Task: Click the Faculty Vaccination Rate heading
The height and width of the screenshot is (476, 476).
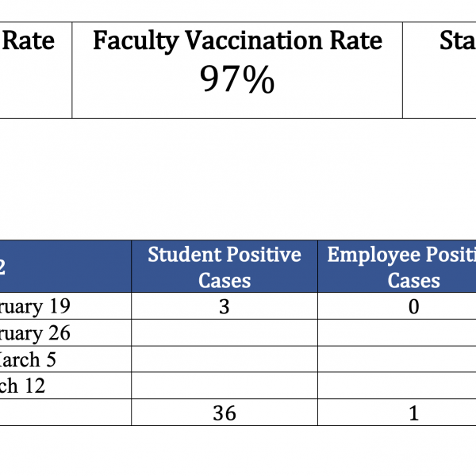Action: 237,41
